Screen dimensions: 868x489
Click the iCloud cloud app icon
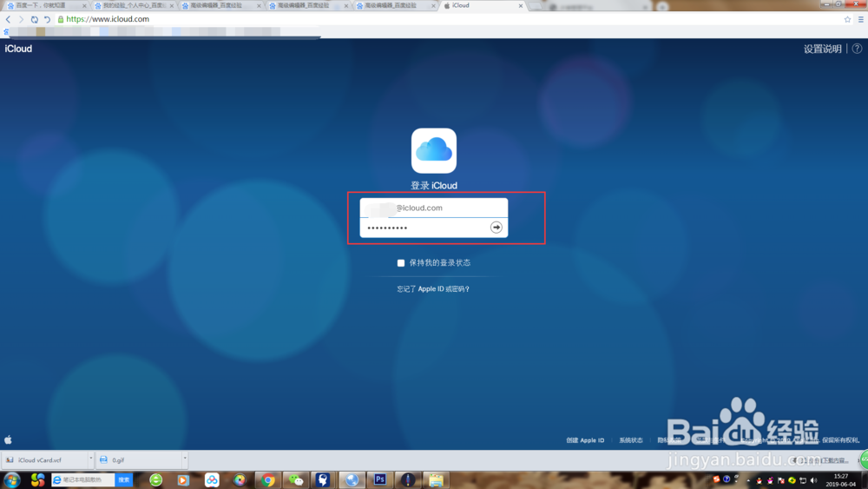pyautogui.click(x=433, y=150)
